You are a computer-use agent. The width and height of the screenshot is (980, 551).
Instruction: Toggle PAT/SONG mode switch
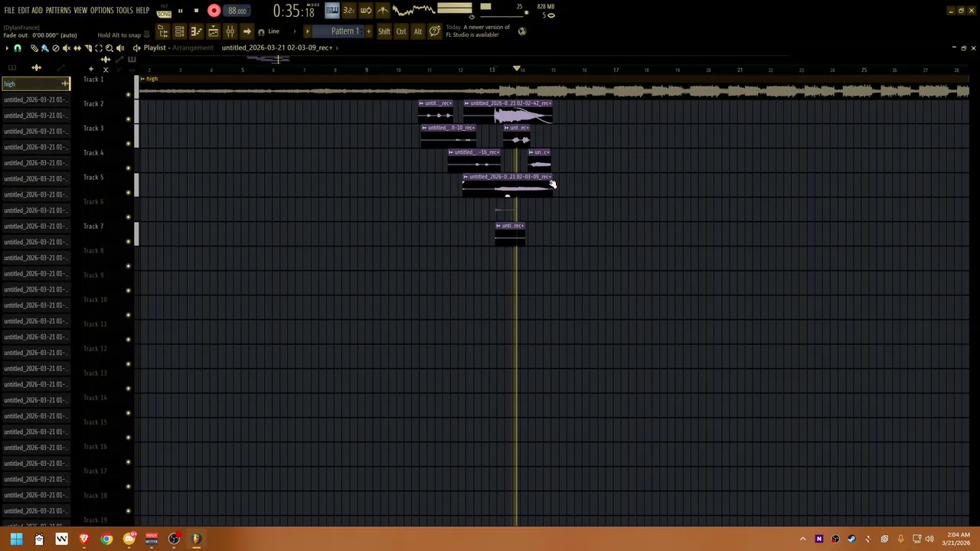pyautogui.click(x=164, y=11)
